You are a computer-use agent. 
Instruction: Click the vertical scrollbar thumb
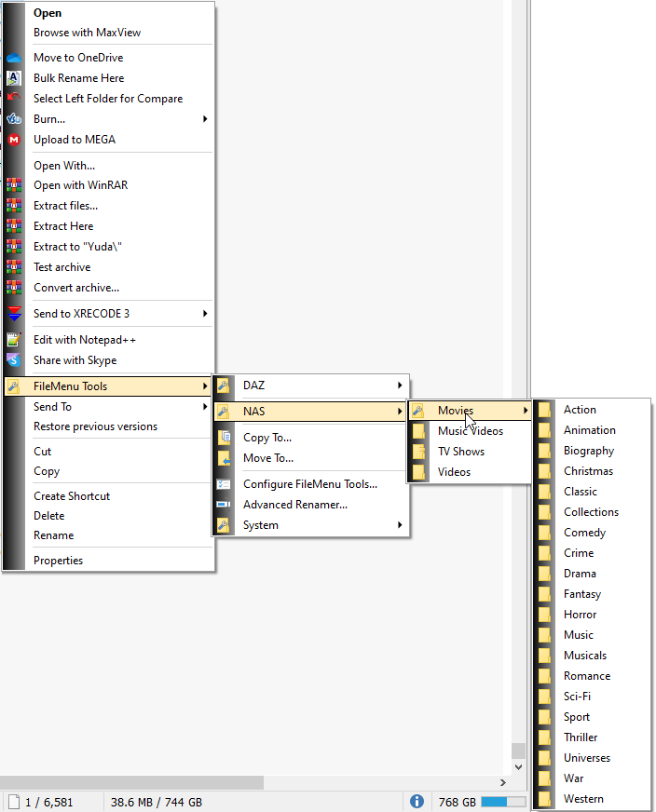(518, 751)
